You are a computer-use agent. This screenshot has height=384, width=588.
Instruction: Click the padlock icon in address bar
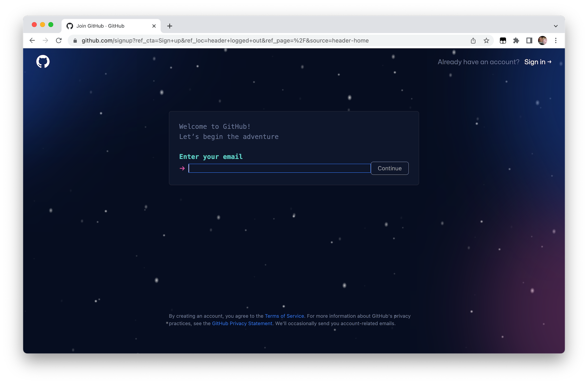tap(74, 40)
